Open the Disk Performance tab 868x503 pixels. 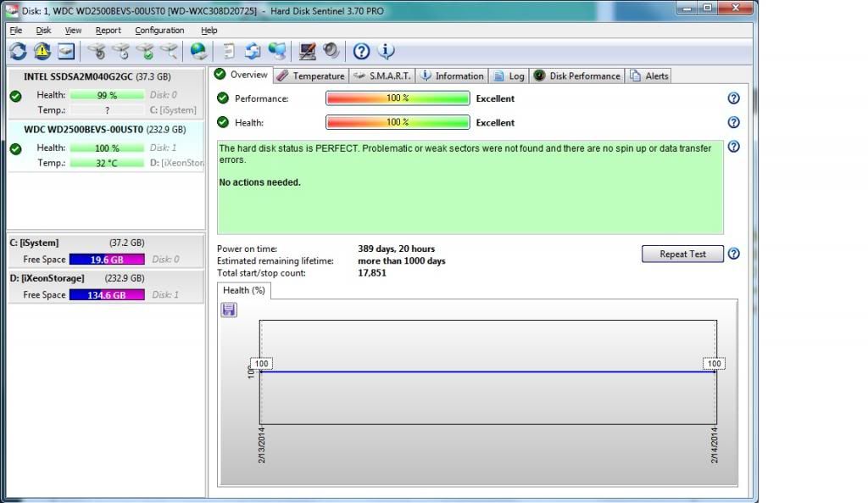click(577, 75)
